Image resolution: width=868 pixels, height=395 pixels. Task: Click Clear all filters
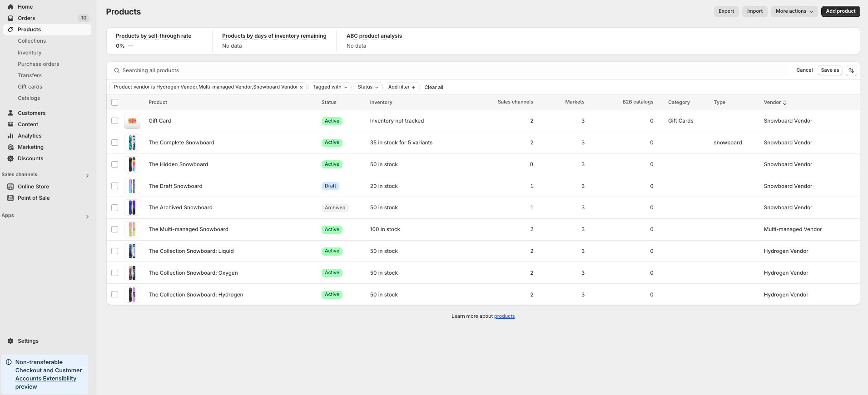434,87
